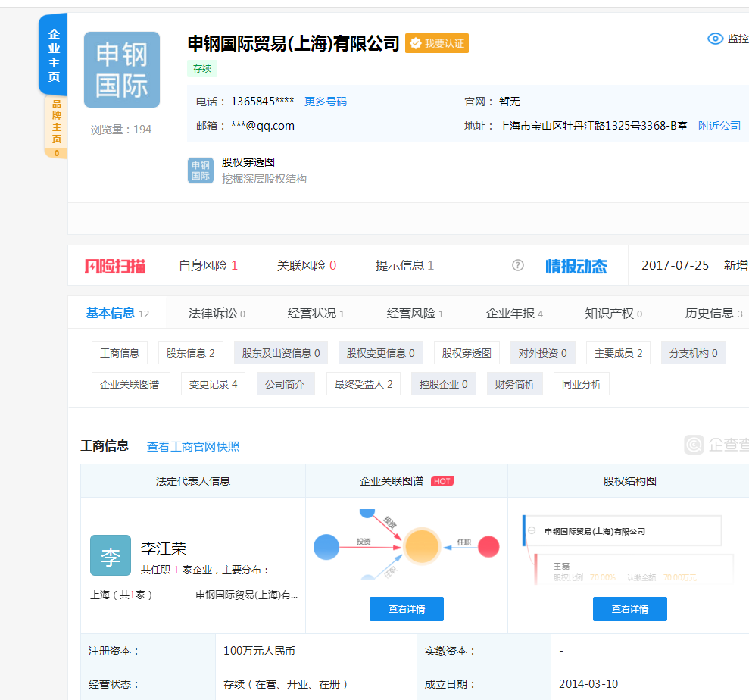Switch to the 品牌主页 side tab

point(56,125)
